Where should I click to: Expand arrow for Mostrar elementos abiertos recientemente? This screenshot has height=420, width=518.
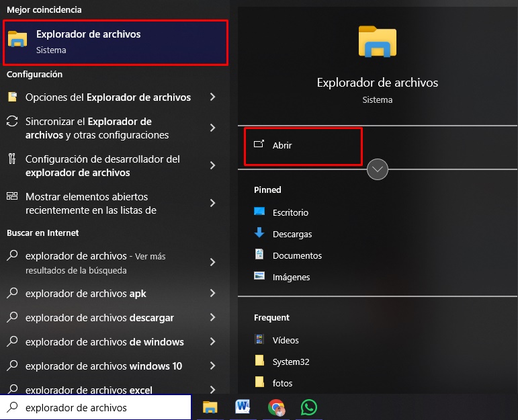point(213,203)
